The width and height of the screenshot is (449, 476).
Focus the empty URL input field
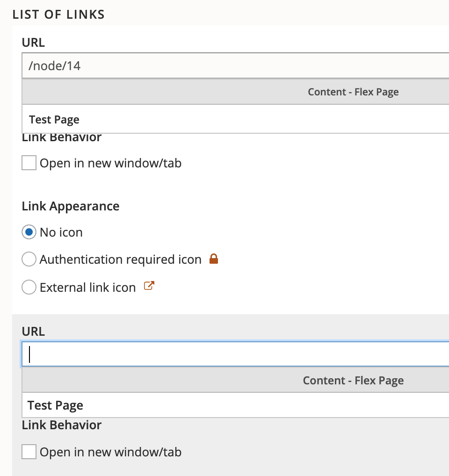click(x=234, y=354)
